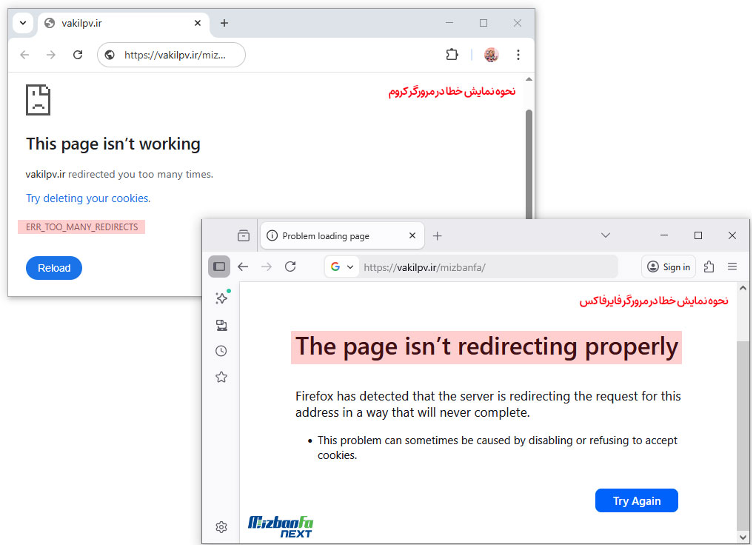Reload the page using Firefox's refresh icon
The height and width of the screenshot is (553, 756).
click(x=290, y=267)
